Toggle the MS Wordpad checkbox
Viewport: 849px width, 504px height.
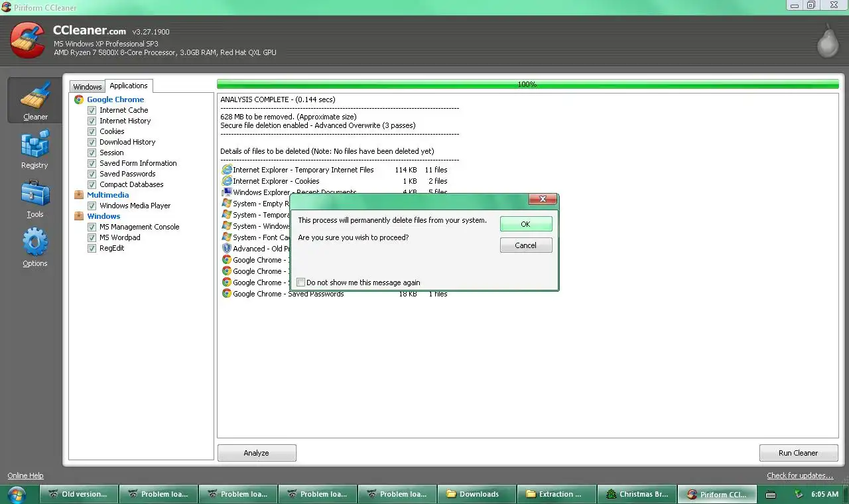[x=92, y=238]
